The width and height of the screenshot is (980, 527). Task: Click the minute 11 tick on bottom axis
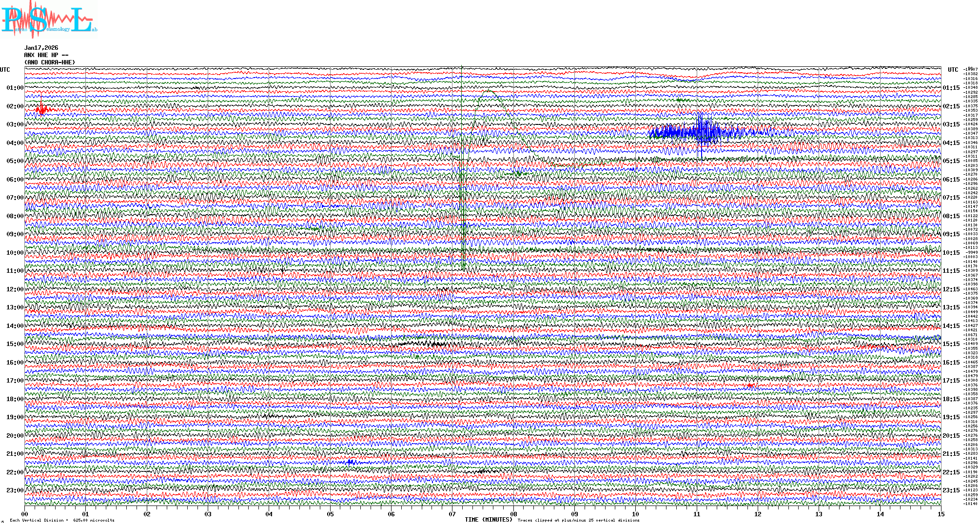[697, 514]
